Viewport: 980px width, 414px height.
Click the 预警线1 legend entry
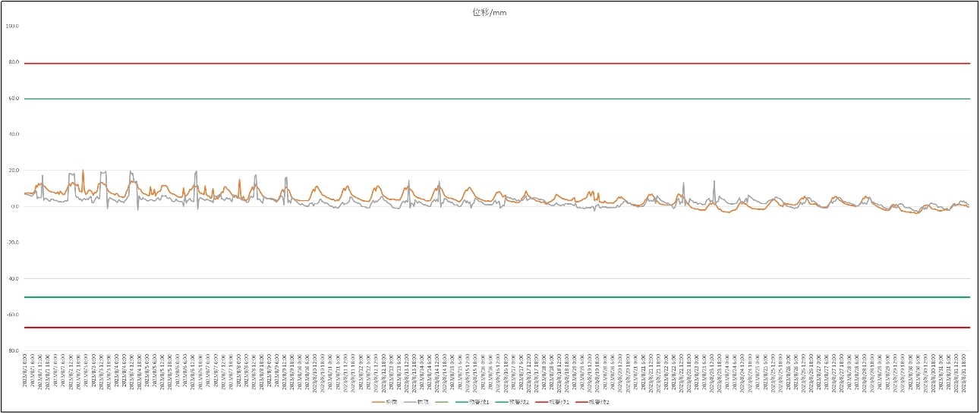pyautogui.click(x=472, y=402)
